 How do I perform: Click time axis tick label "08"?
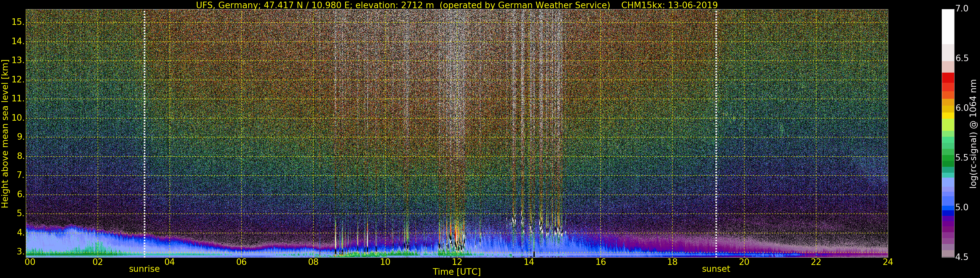[313, 262]
